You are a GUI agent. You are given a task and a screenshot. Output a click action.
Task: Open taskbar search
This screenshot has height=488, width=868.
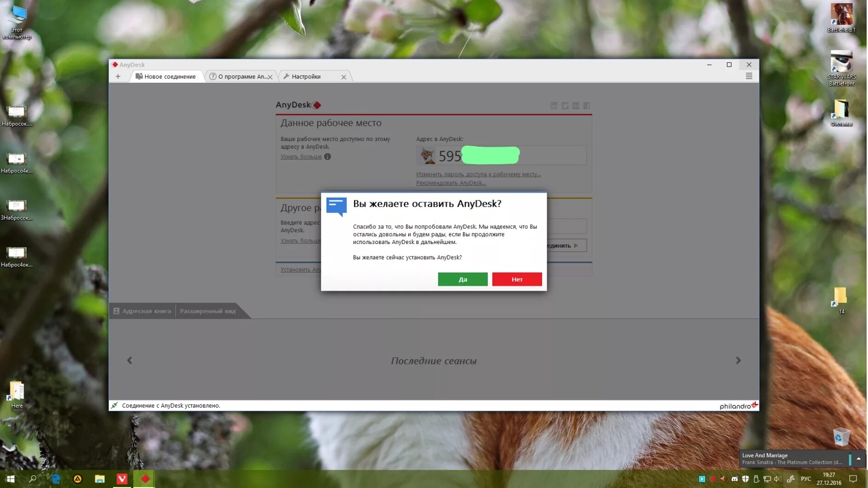[x=33, y=479]
